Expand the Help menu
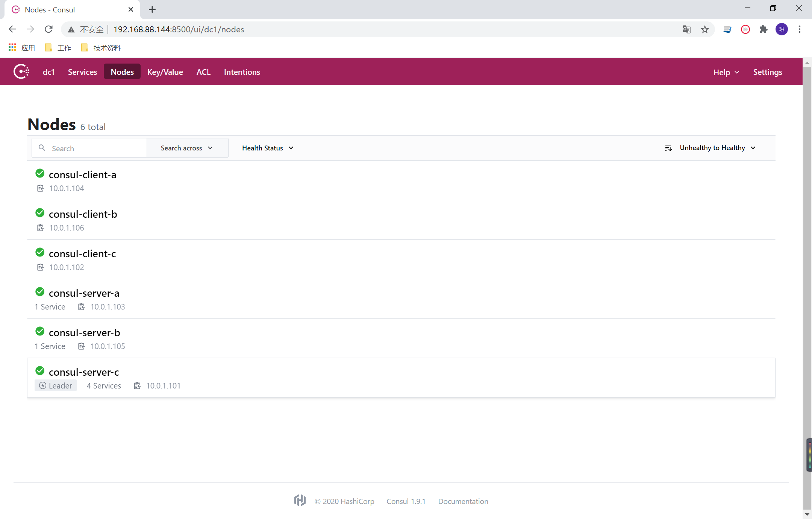Image resolution: width=812 pixels, height=519 pixels. (x=726, y=72)
